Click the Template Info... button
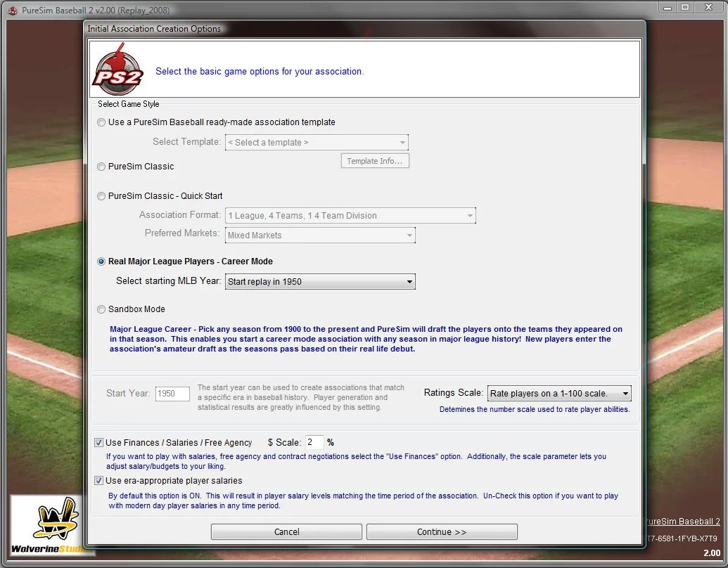This screenshot has width=728, height=568. [x=375, y=161]
